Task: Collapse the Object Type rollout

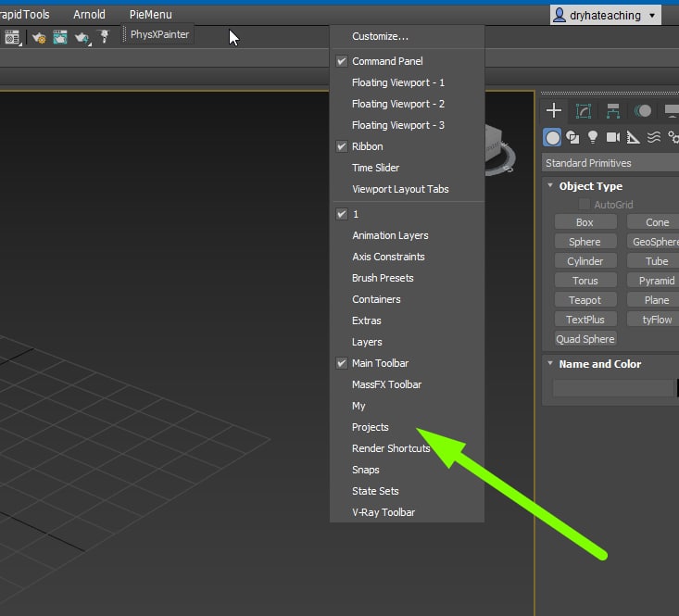Action: (x=590, y=186)
